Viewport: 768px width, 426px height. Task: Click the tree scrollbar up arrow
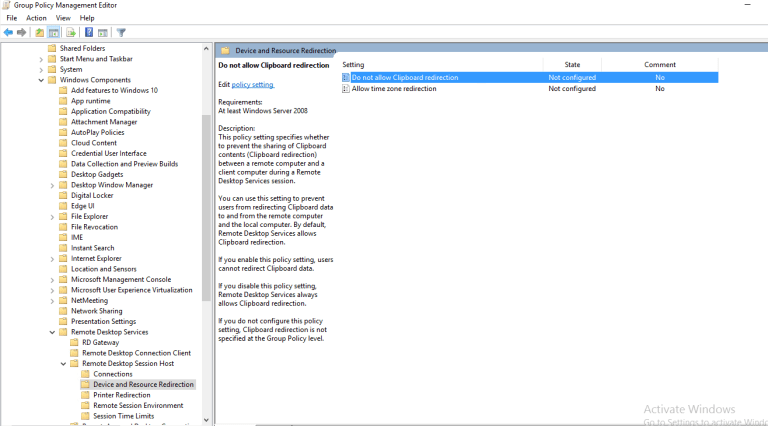pos(206,48)
